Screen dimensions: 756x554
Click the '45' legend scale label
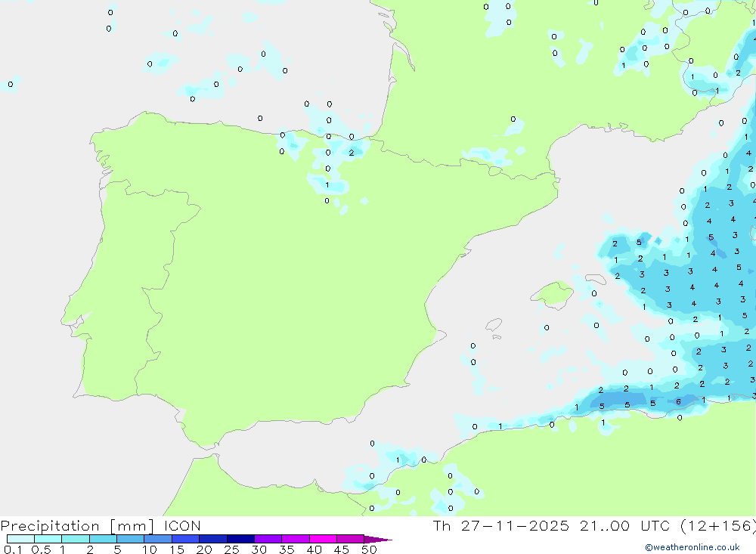pos(342,549)
